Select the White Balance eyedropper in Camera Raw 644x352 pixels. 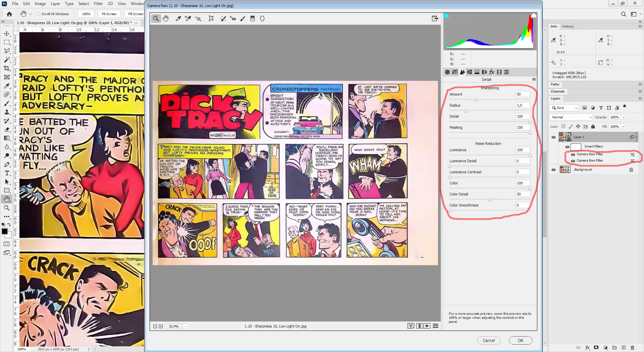pos(178,19)
